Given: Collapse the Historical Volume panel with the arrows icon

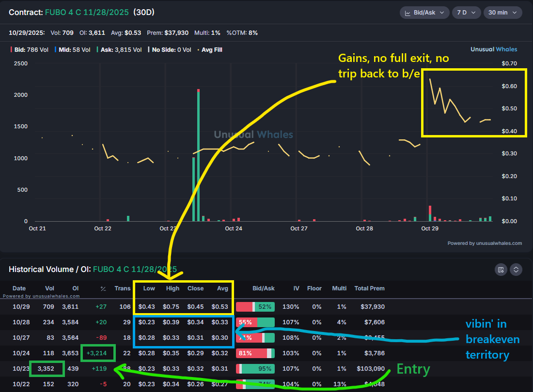Looking at the screenshot, I should tap(516, 270).
